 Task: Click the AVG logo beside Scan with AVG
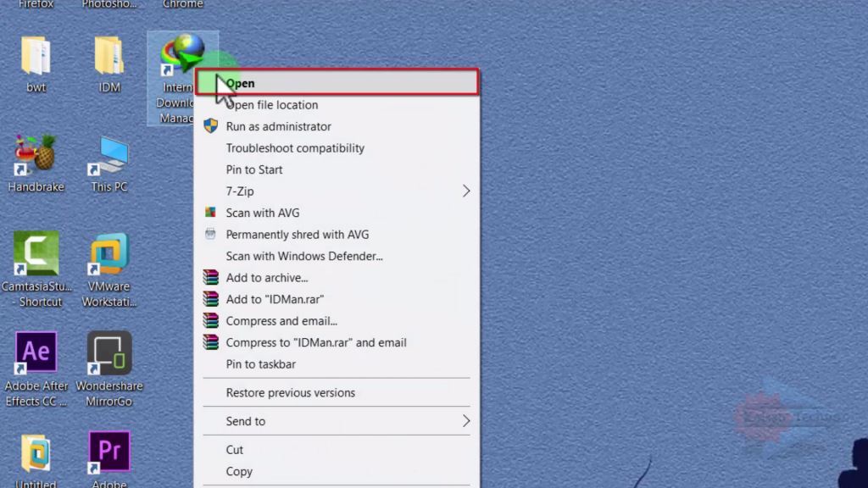click(x=210, y=212)
